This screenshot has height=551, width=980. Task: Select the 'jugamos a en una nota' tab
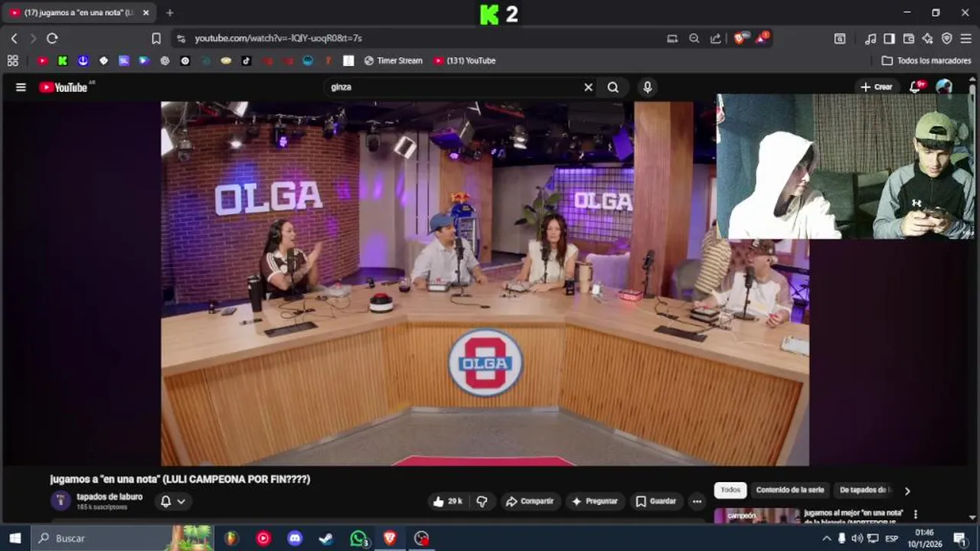79,13
